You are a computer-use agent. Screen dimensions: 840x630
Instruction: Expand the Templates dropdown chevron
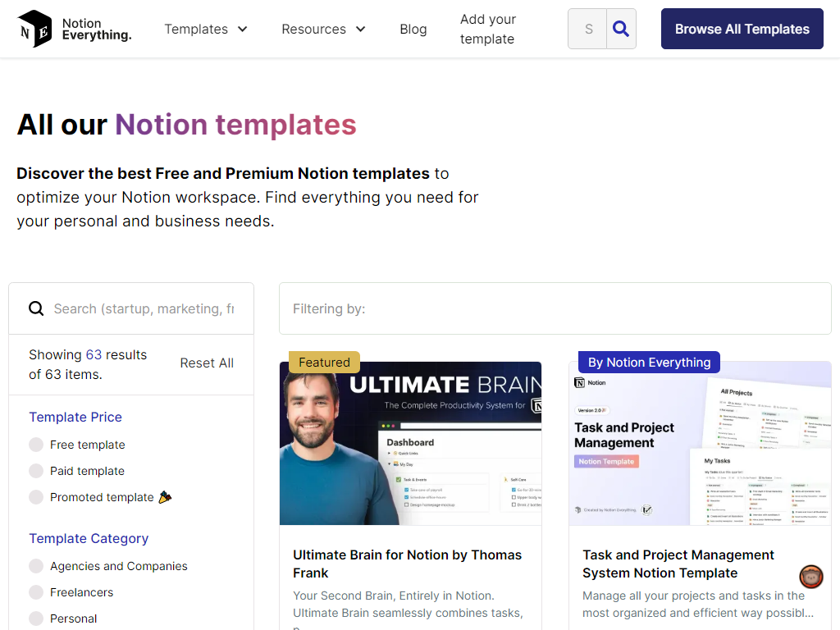[x=243, y=29]
